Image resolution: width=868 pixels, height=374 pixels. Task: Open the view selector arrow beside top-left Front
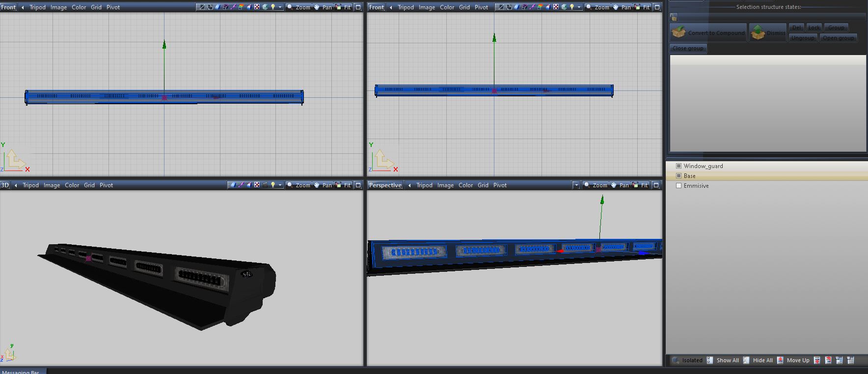tap(23, 7)
